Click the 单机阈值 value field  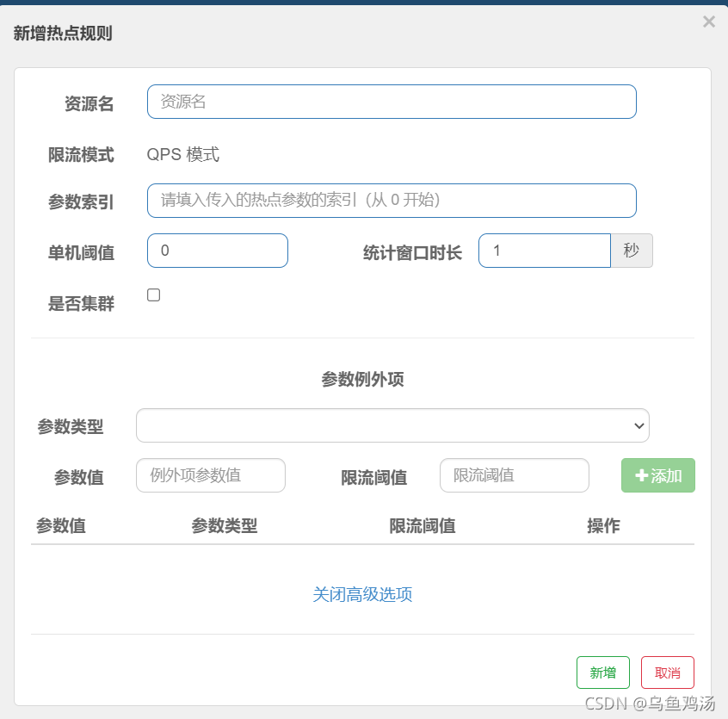(218, 251)
